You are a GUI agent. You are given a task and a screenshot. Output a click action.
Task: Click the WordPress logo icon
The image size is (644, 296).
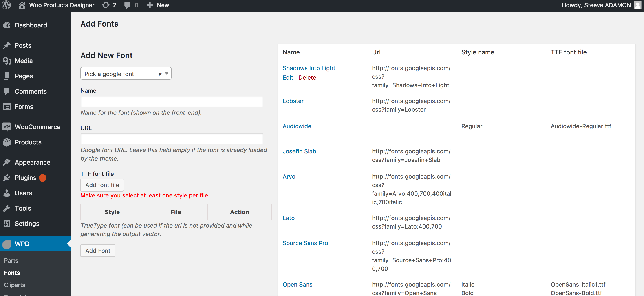6,5
